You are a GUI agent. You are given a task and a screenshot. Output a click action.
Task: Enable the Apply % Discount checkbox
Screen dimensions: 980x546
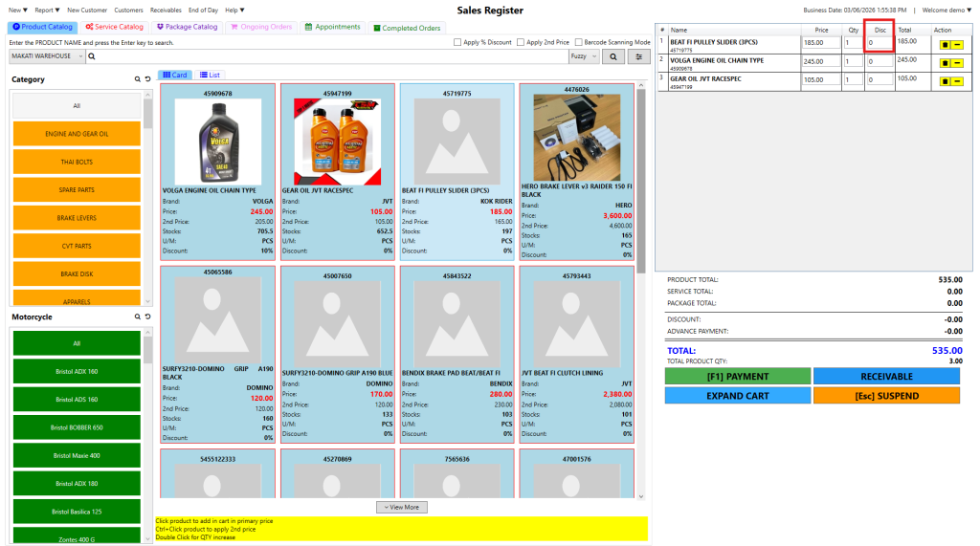pyautogui.click(x=457, y=42)
